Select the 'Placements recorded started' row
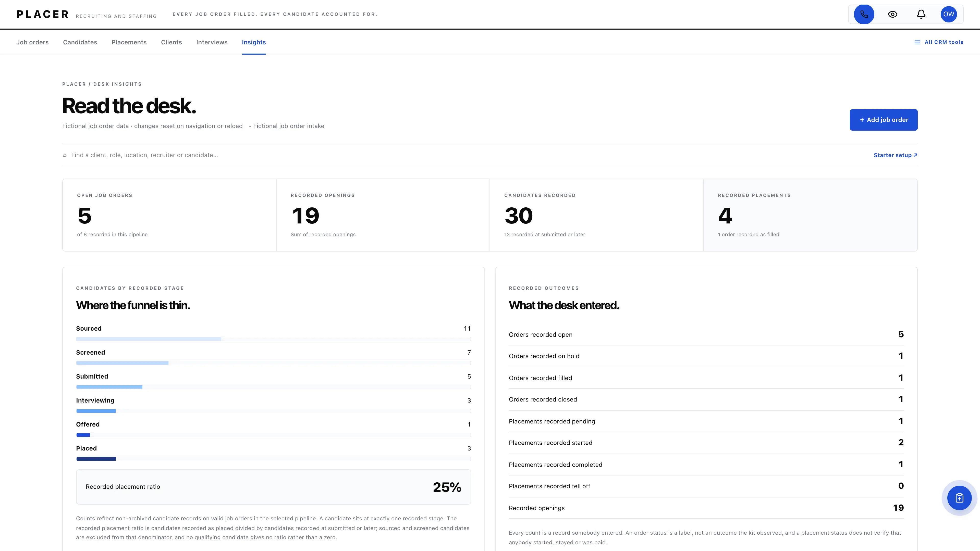The height and width of the screenshot is (551, 980). point(706,443)
